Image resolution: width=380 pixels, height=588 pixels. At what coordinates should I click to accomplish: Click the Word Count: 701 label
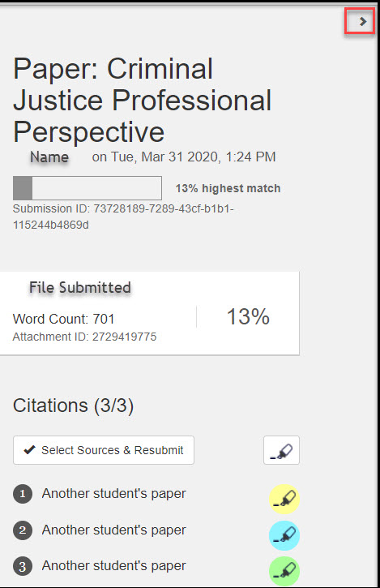(64, 319)
